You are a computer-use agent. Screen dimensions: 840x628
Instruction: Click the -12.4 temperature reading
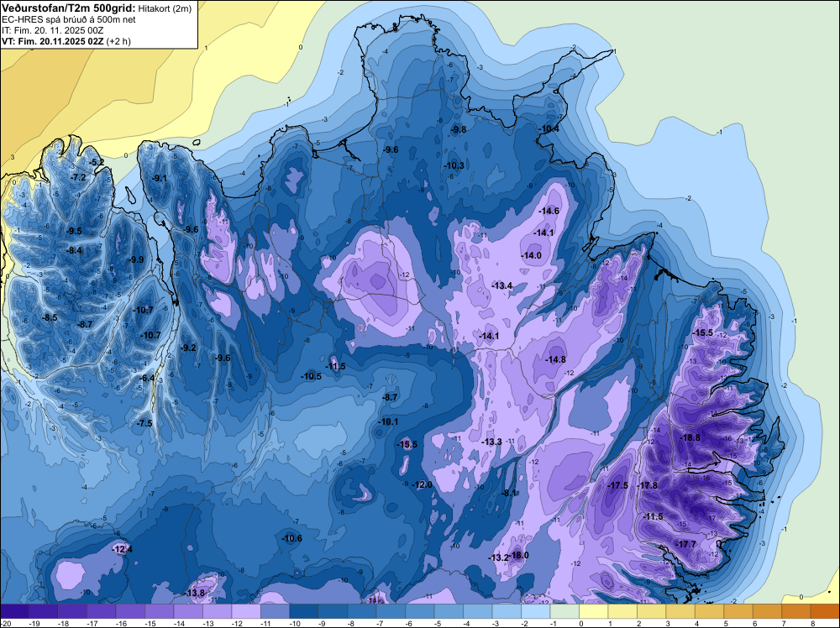122,549
